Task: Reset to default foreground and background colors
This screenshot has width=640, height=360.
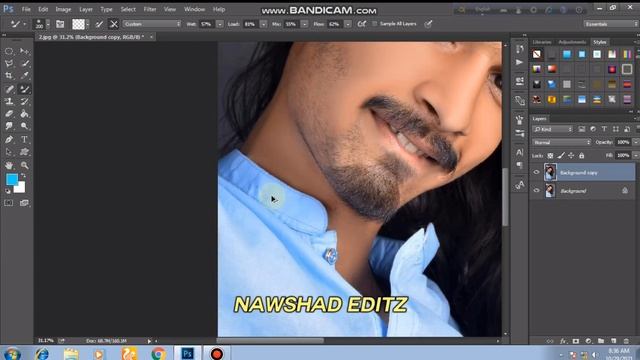Action: click(8, 191)
